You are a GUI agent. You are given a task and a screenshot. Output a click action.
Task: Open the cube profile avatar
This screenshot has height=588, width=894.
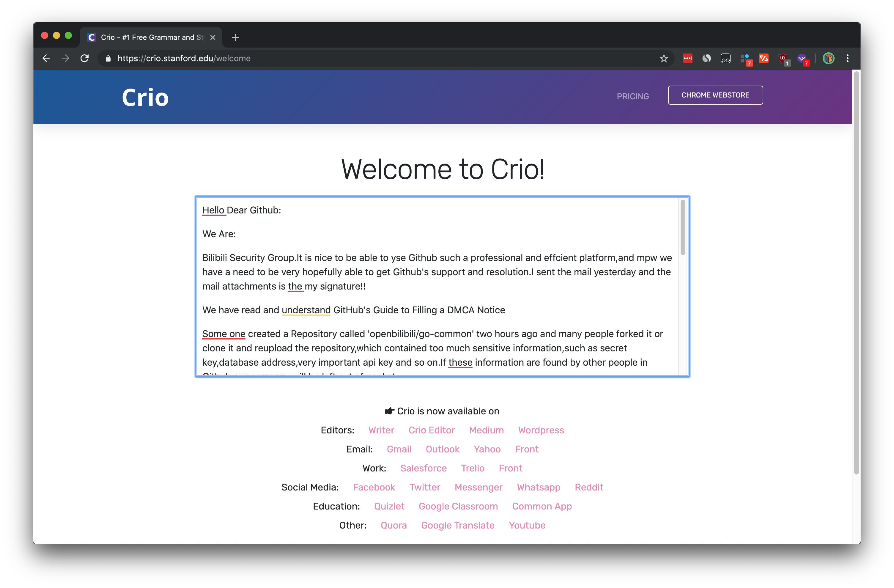[828, 58]
